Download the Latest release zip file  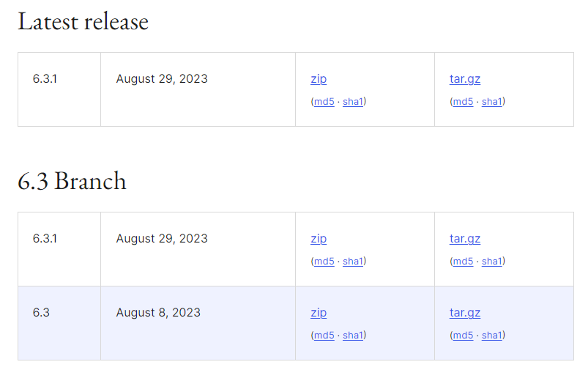coord(319,79)
